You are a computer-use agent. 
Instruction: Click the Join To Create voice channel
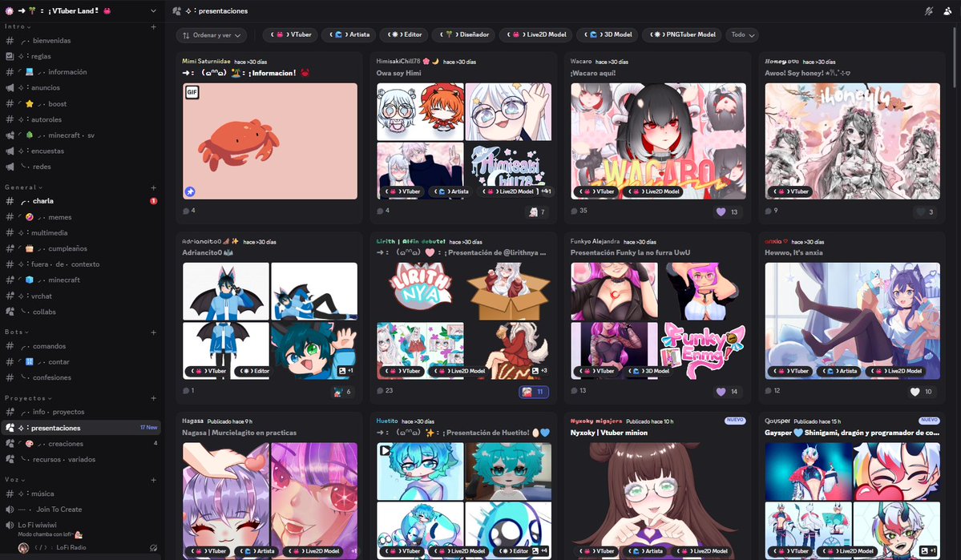(x=60, y=509)
